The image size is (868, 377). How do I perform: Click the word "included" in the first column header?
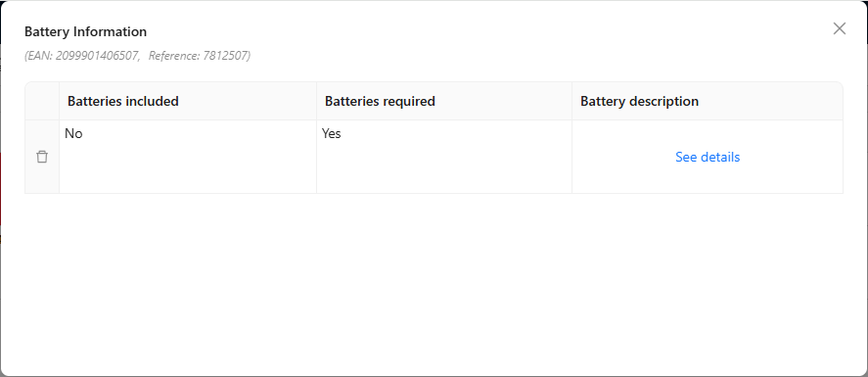pos(151,101)
